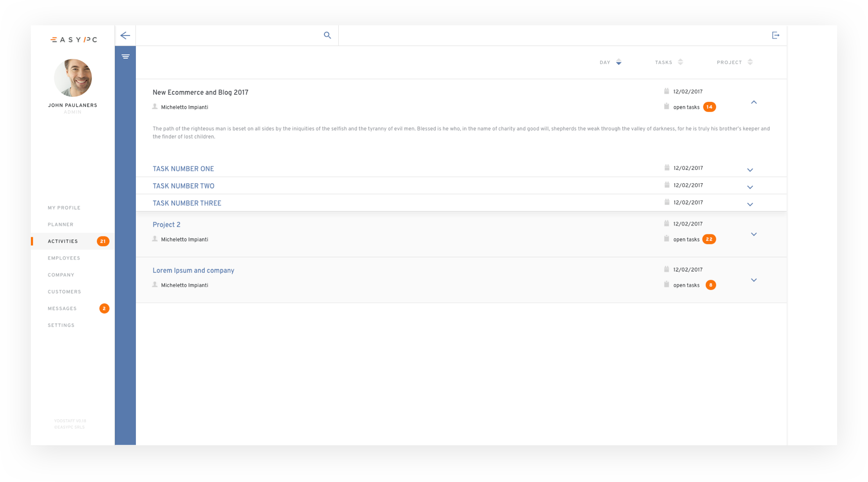The height and width of the screenshot is (482, 868).
Task: Open Settings menu item
Action: coord(61,325)
